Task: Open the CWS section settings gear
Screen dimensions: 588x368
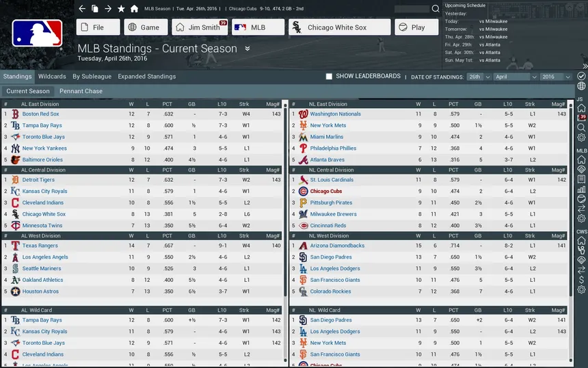Action: [581, 289]
